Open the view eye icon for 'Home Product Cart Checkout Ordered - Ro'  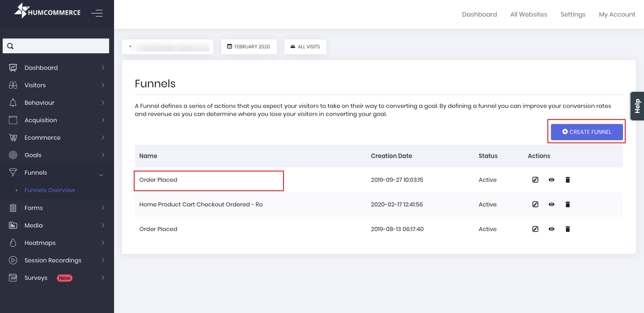click(551, 204)
